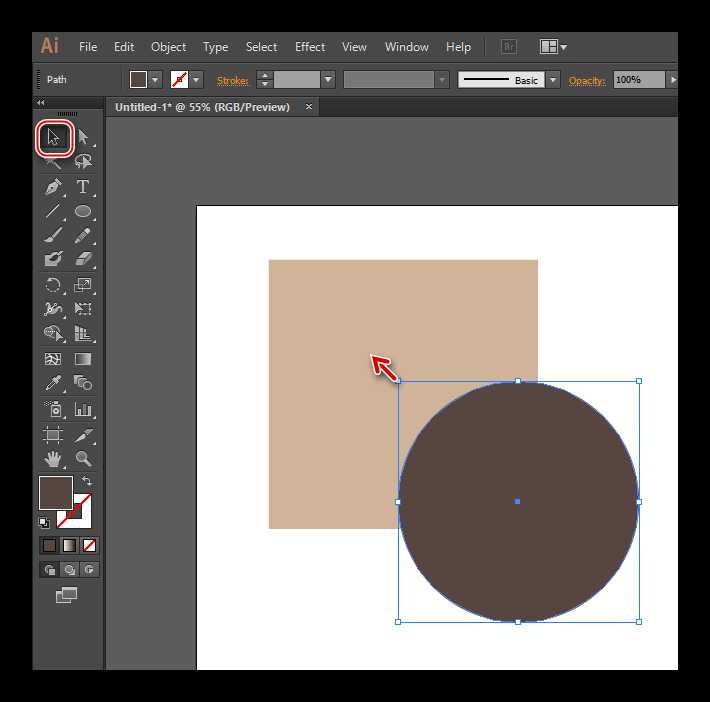Viewport: 710px width, 702px height.
Task: Open arrange documents dropdown
Action: coord(553,47)
